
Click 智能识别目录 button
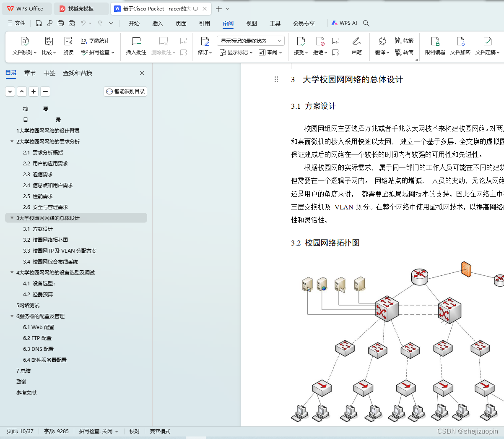[x=125, y=91]
